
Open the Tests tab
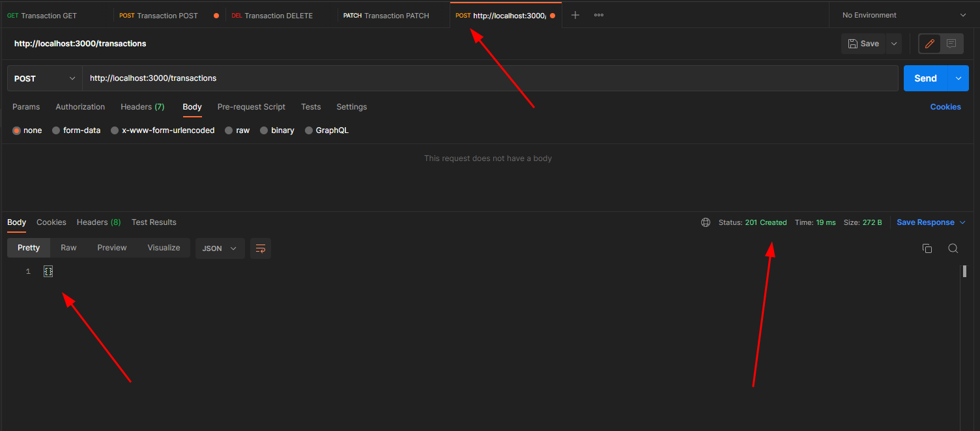(x=311, y=107)
